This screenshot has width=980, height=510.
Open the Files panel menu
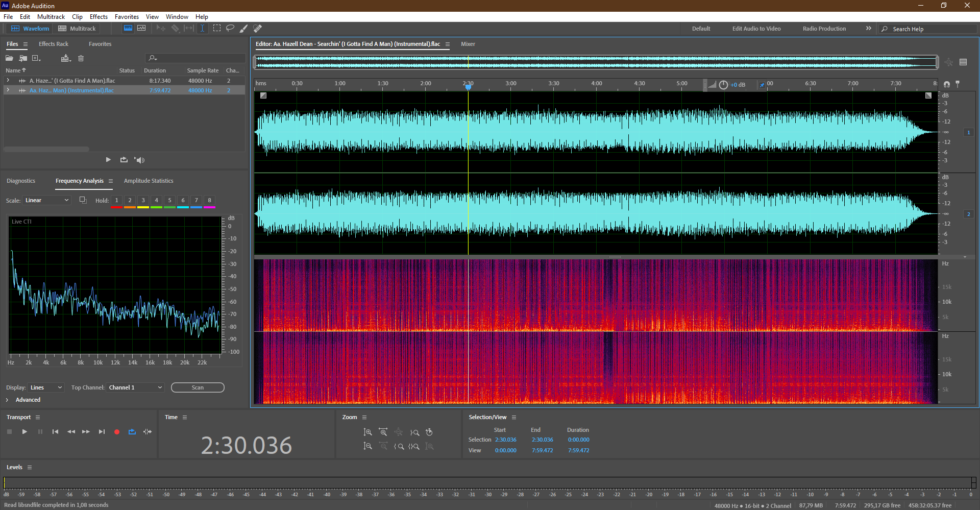26,44
